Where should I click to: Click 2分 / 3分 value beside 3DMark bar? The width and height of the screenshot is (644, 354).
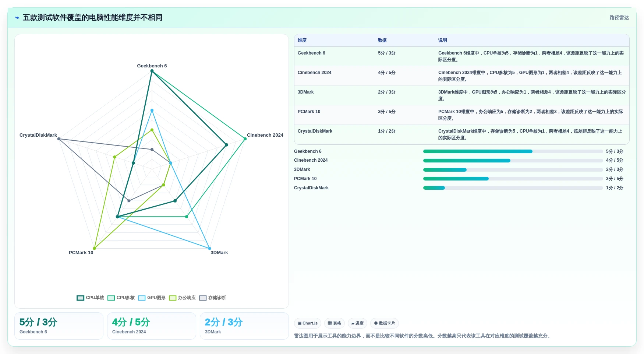tap(615, 170)
